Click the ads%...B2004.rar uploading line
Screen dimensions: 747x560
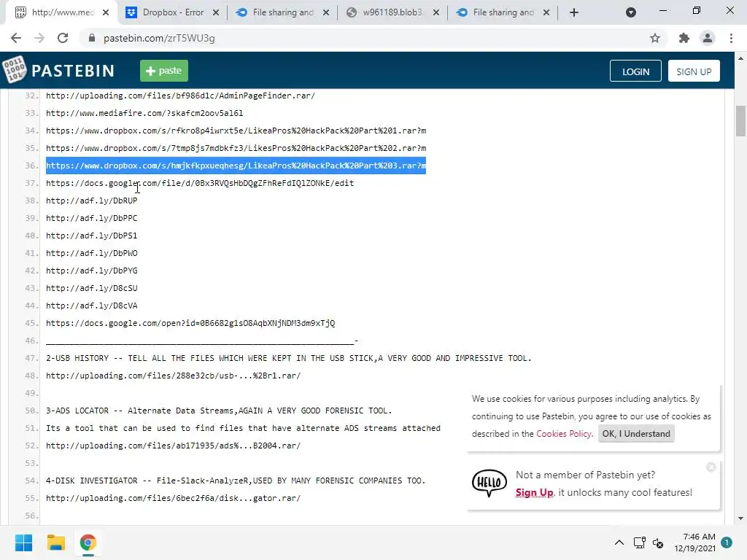point(173,446)
